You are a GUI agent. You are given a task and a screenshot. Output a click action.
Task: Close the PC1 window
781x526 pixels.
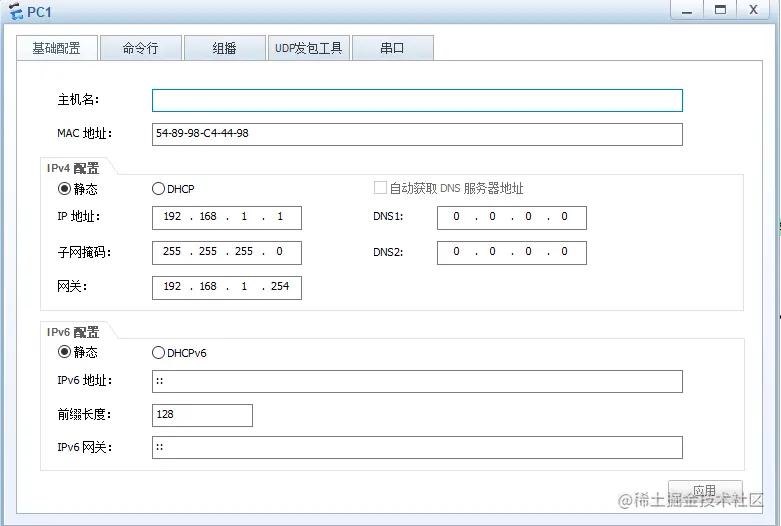click(754, 10)
